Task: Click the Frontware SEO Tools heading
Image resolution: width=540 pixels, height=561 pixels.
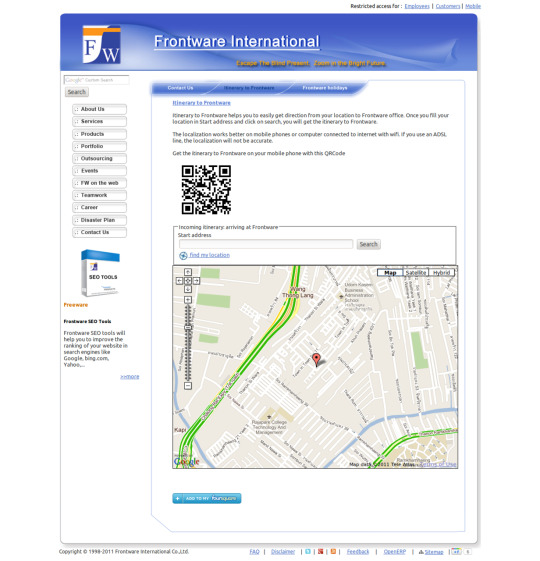Action: click(x=87, y=321)
